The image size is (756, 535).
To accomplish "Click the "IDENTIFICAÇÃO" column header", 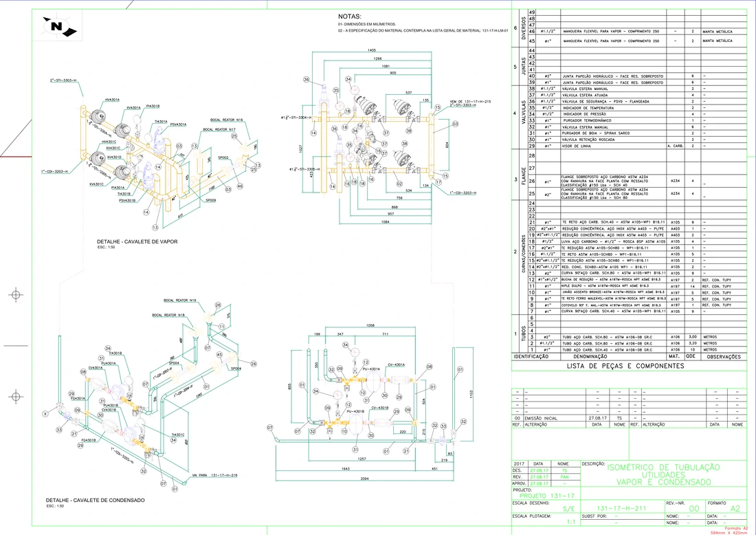I will click(531, 356).
